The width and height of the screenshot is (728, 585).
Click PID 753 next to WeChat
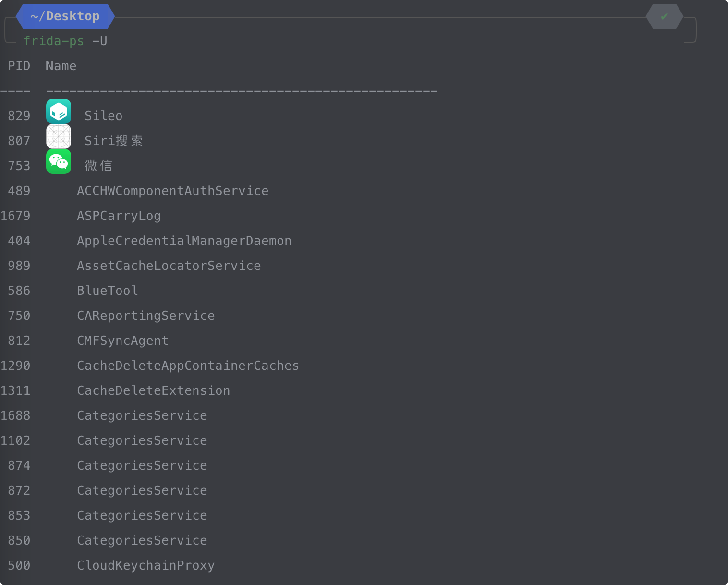[x=19, y=166]
